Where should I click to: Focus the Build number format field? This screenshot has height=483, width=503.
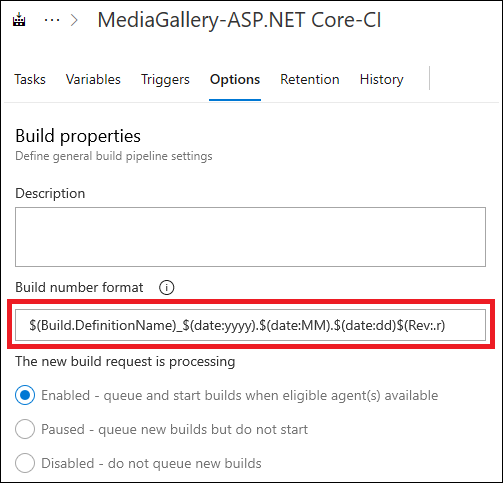pos(250,325)
